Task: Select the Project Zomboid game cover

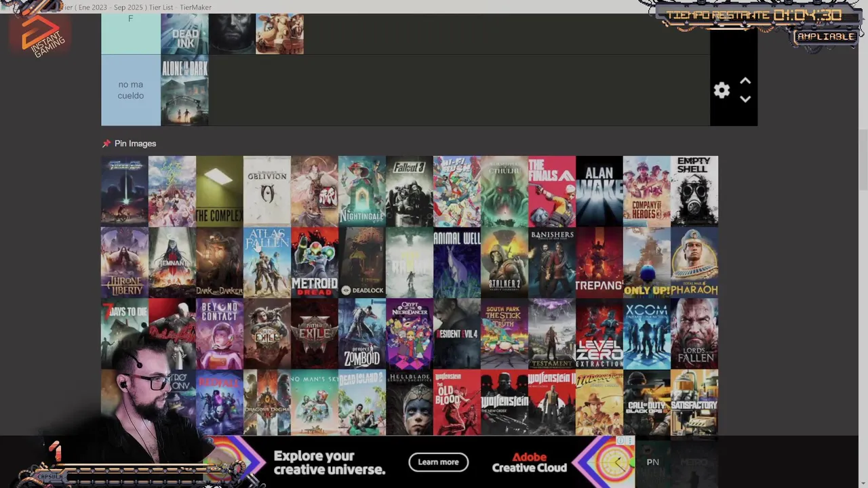Action: (x=362, y=333)
